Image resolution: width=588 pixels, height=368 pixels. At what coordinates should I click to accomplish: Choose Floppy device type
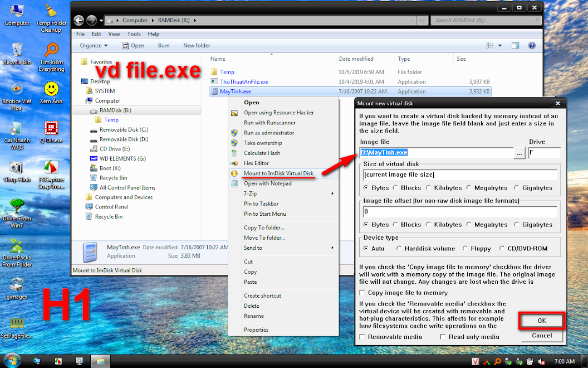pyautogui.click(x=465, y=249)
